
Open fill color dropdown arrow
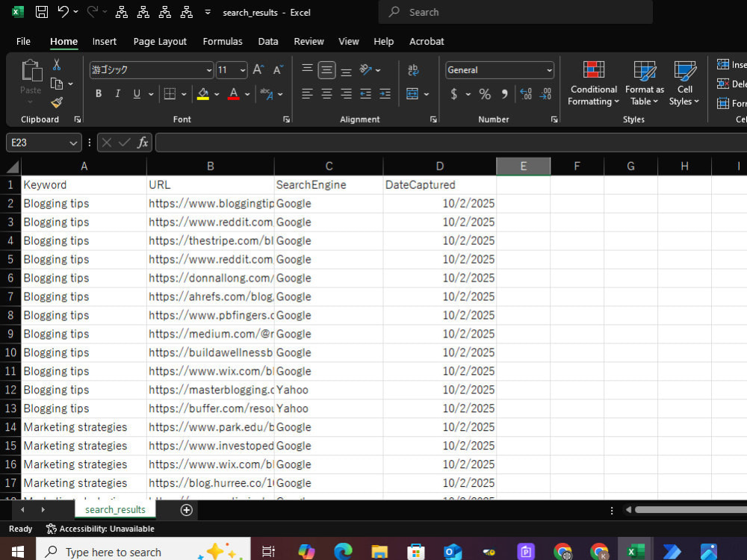coord(217,94)
